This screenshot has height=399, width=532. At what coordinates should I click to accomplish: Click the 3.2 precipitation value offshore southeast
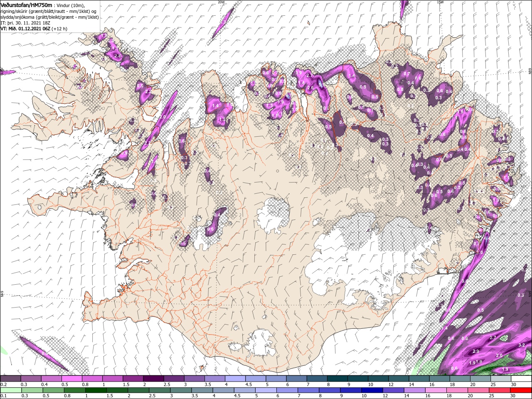[x=522, y=345]
